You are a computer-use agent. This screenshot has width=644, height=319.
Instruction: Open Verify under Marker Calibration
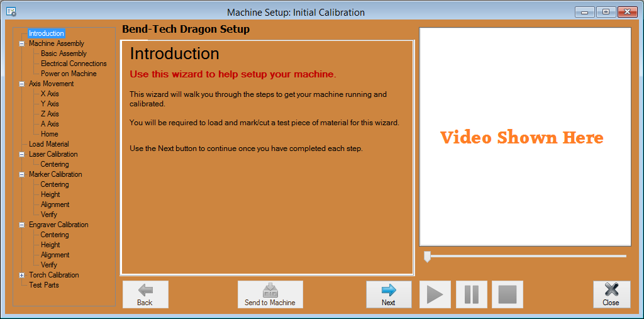pos(49,215)
